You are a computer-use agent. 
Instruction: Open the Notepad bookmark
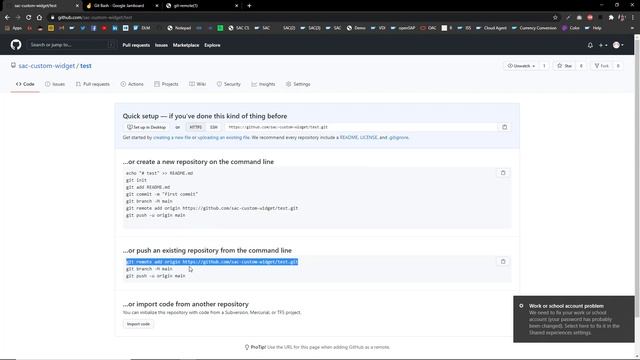point(179,28)
